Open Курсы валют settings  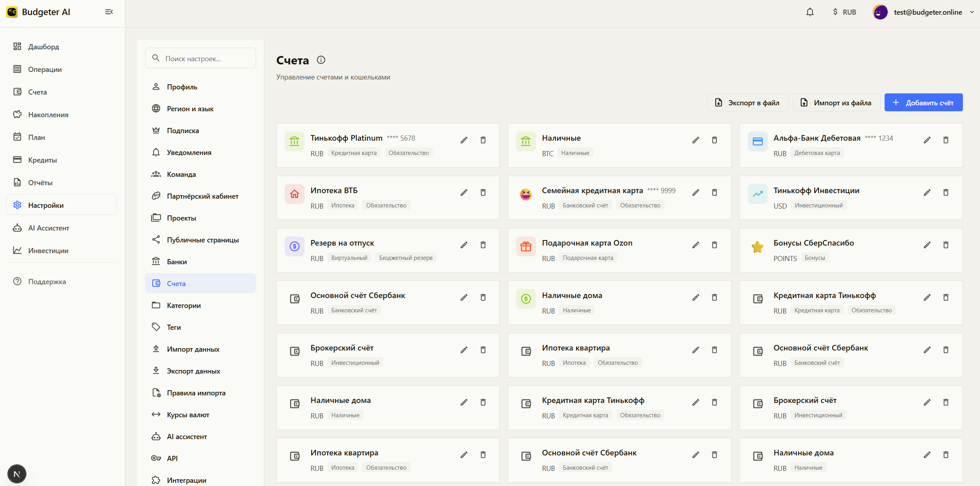coord(188,414)
